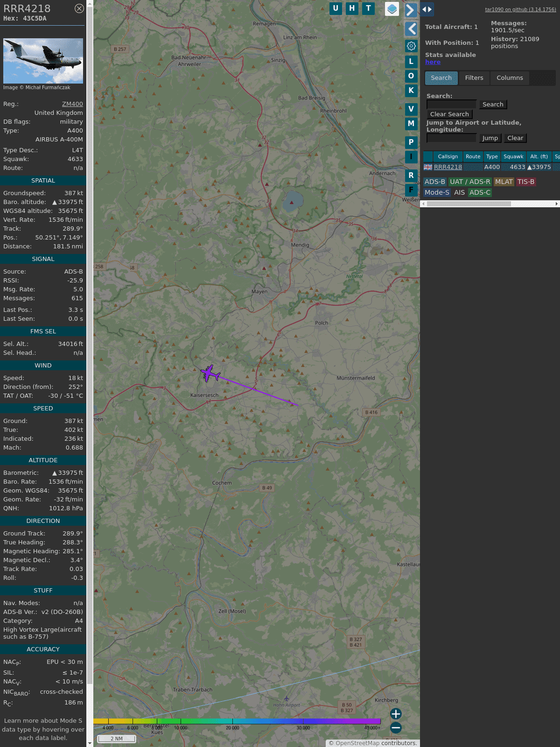560x747 pixels.
Task: Sort by the Type column header
Action: 492,157
